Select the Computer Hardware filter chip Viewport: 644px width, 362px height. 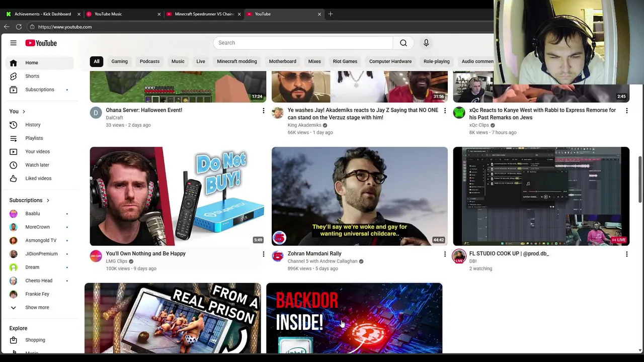pyautogui.click(x=390, y=61)
